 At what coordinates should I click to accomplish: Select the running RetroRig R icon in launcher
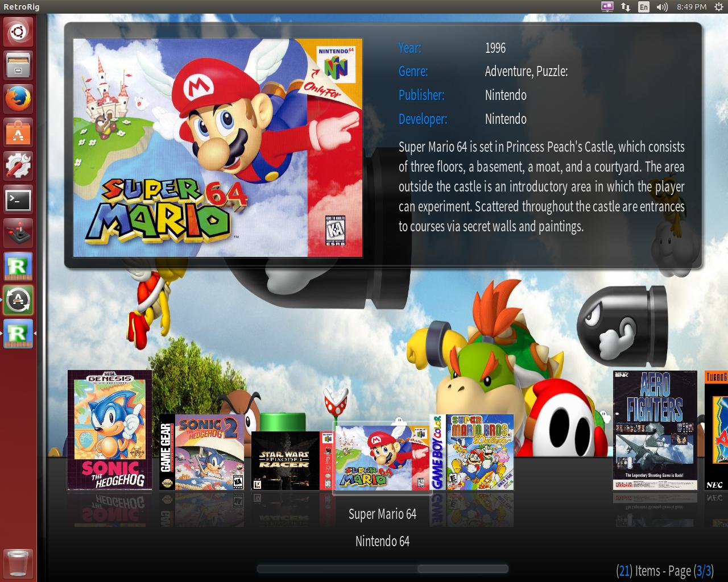(18, 334)
